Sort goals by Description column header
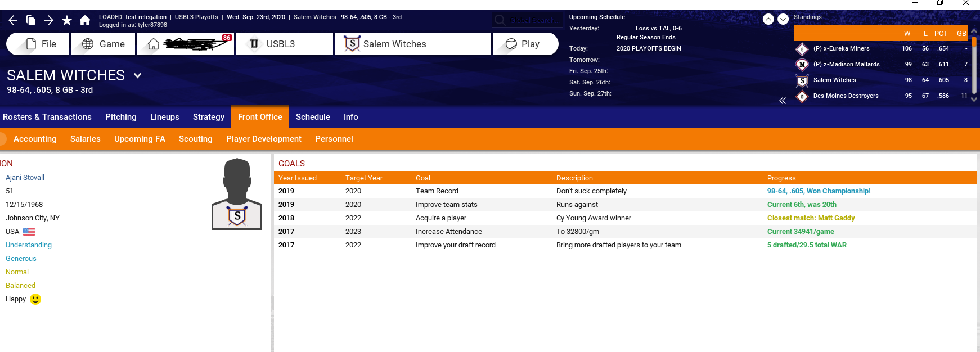 pos(574,178)
